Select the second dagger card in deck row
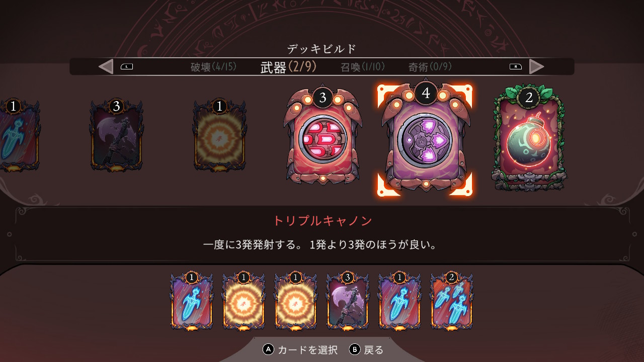644x362 pixels. [x=399, y=301]
